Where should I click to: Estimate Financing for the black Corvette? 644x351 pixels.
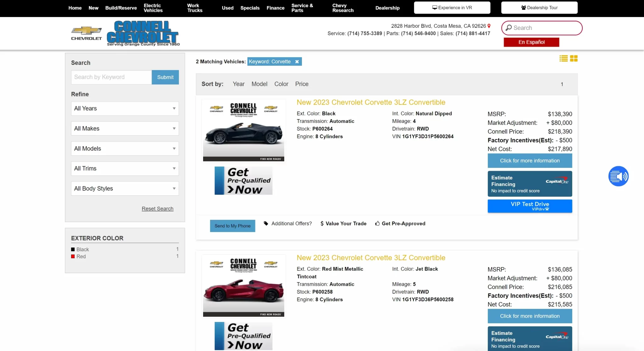pos(530,184)
